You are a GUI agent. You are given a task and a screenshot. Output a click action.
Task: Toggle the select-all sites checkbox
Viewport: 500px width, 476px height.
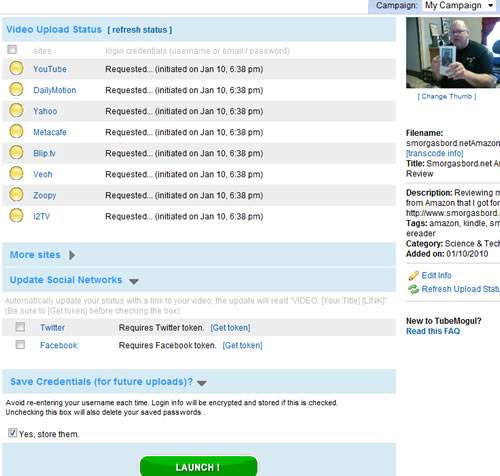[12, 49]
